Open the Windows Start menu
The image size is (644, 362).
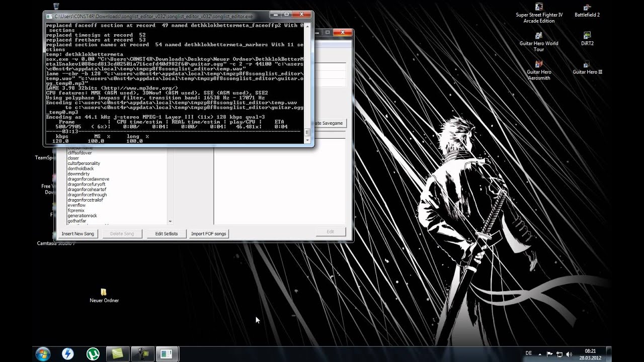point(43,353)
